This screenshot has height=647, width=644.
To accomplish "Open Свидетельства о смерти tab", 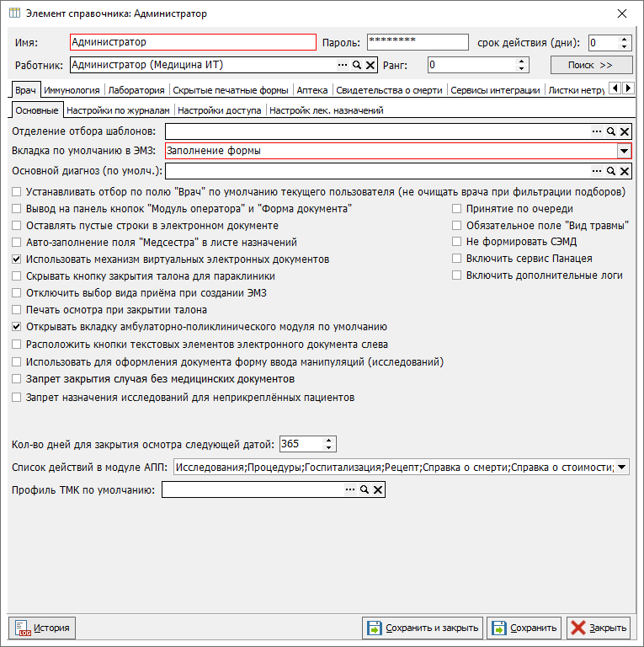I will (x=389, y=90).
